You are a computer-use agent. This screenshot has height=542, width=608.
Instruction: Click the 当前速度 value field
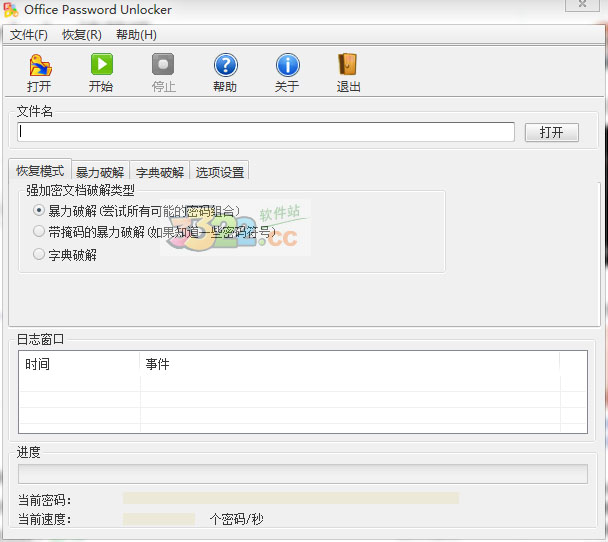[159, 519]
